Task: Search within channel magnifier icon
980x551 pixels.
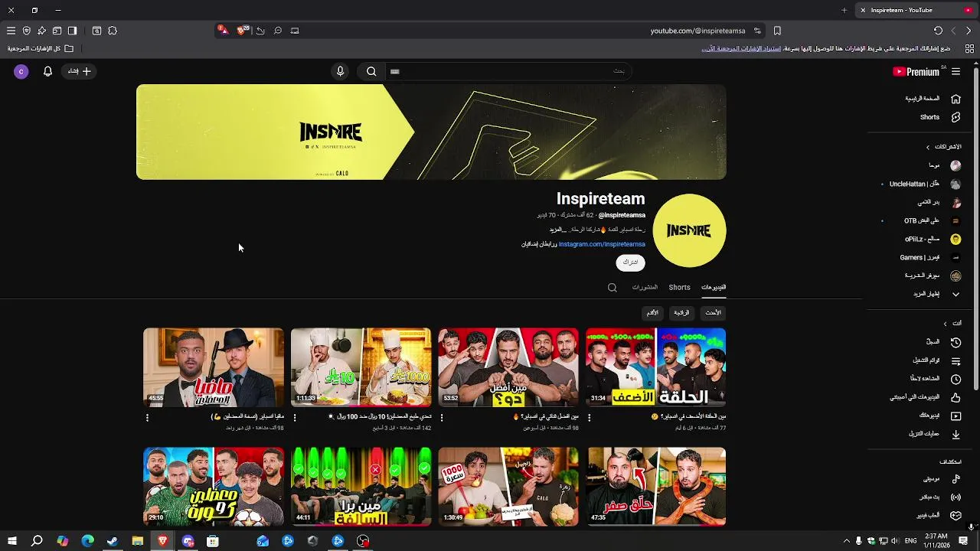Action: (612, 288)
